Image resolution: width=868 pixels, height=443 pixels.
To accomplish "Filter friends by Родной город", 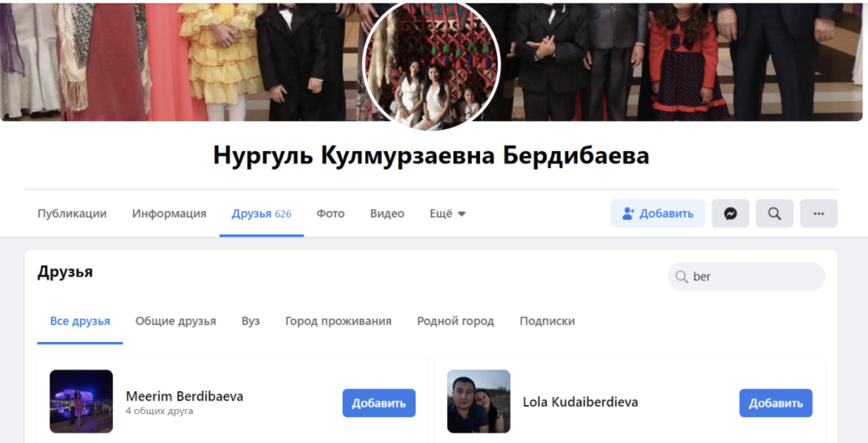I will (455, 321).
